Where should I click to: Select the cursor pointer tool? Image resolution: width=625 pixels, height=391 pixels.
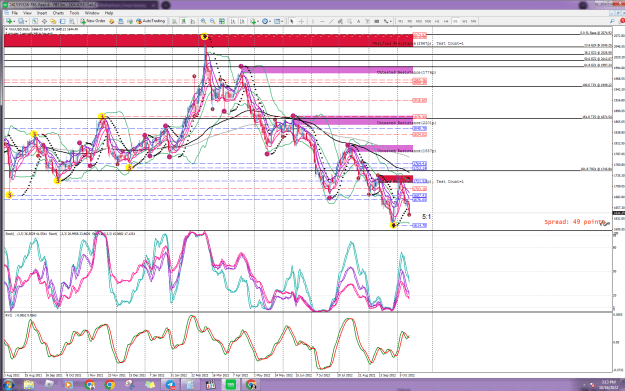click(292, 21)
